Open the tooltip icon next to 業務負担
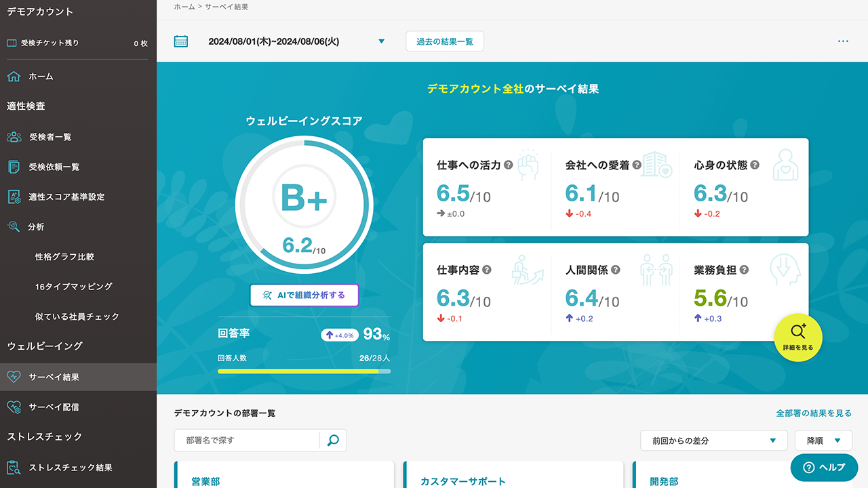 [x=744, y=269]
